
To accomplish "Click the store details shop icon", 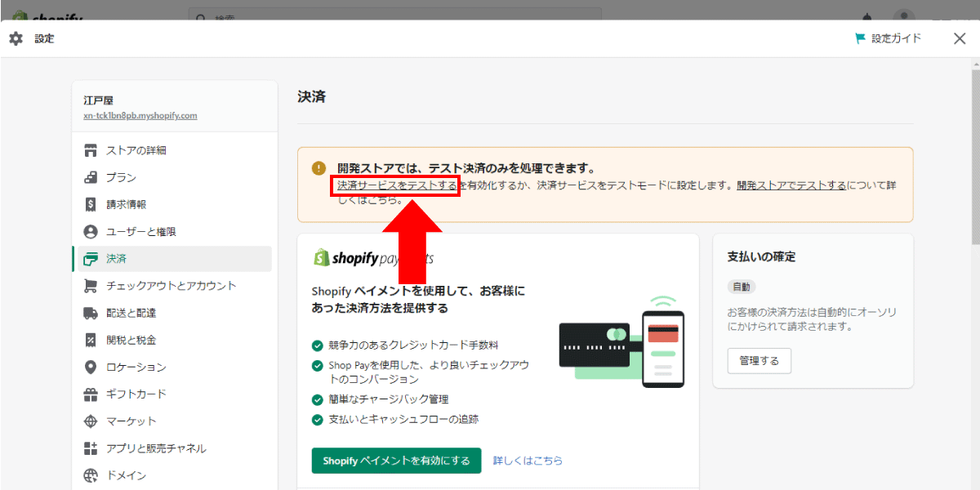I will [91, 150].
